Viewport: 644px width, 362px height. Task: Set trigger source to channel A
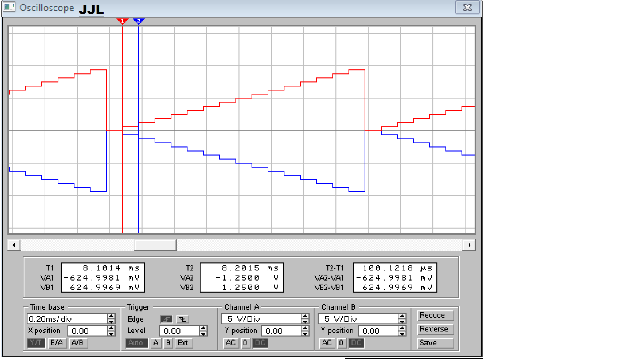tap(156, 343)
